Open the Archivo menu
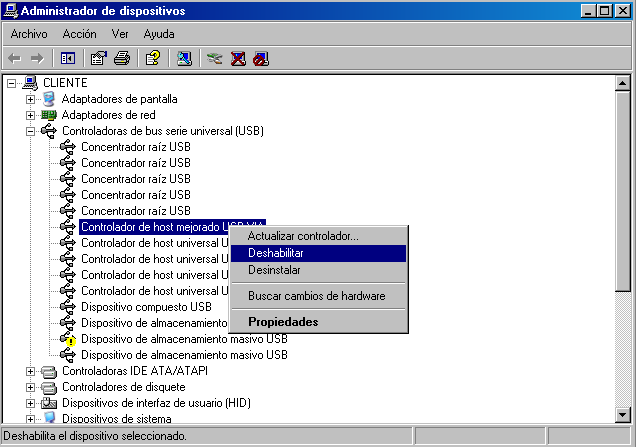The height and width of the screenshot is (447, 636). [x=29, y=34]
